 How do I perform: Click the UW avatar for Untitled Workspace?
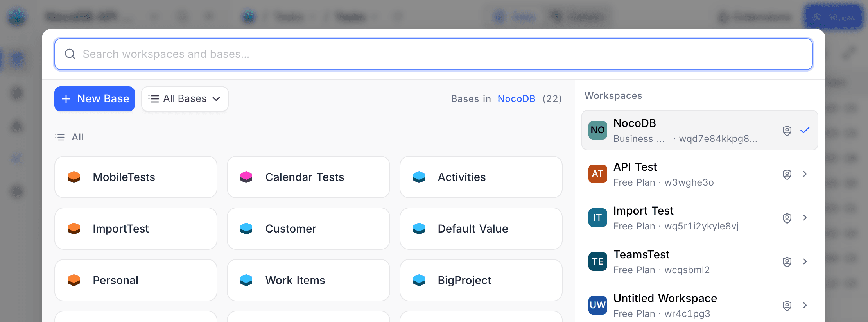tap(598, 305)
